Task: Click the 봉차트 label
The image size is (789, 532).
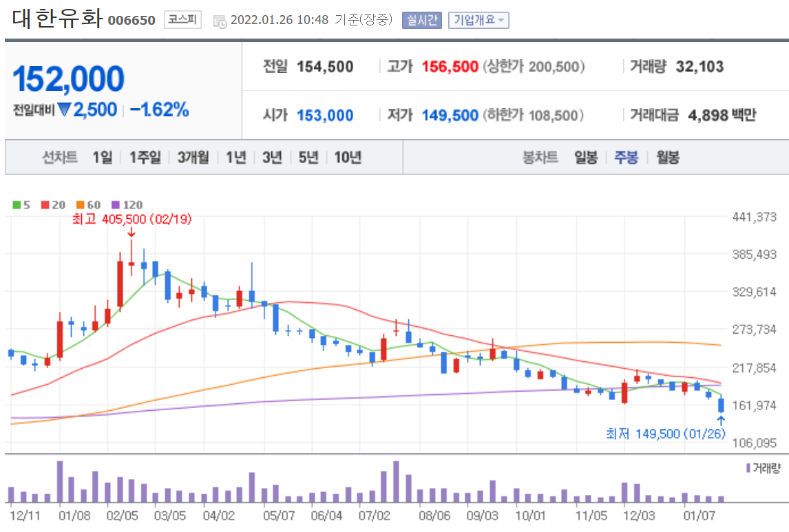Action: click(x=540, y=158)
